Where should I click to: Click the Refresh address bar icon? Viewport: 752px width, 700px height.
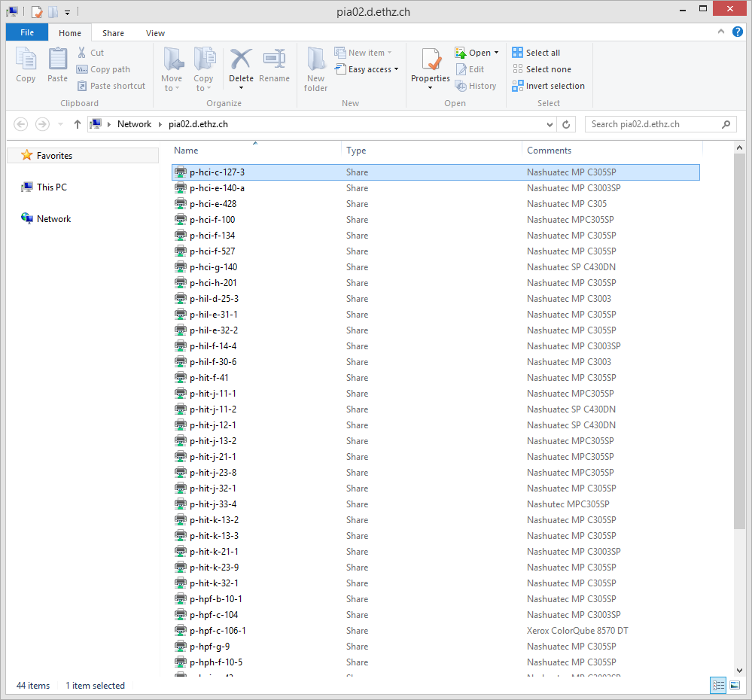tap(566, 124)
